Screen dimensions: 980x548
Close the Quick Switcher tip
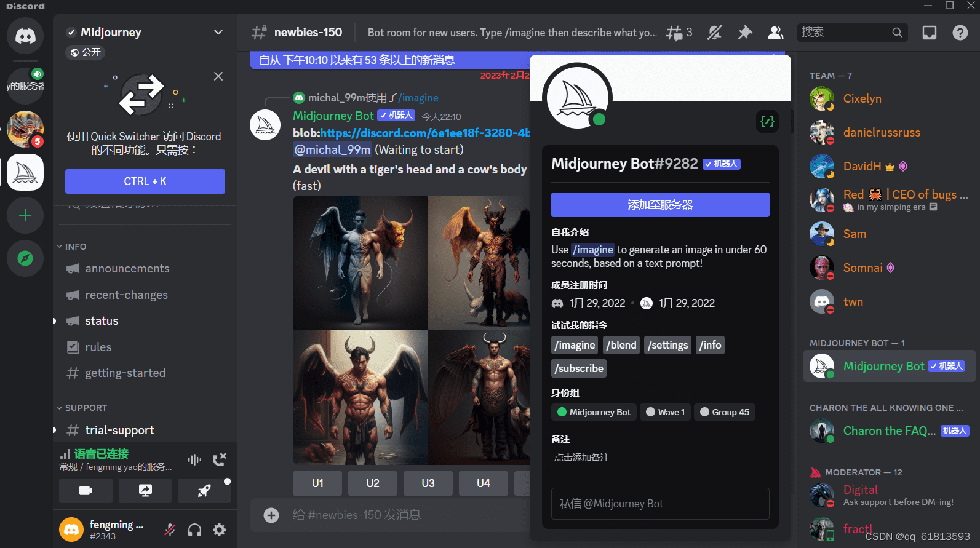point(218,76)
